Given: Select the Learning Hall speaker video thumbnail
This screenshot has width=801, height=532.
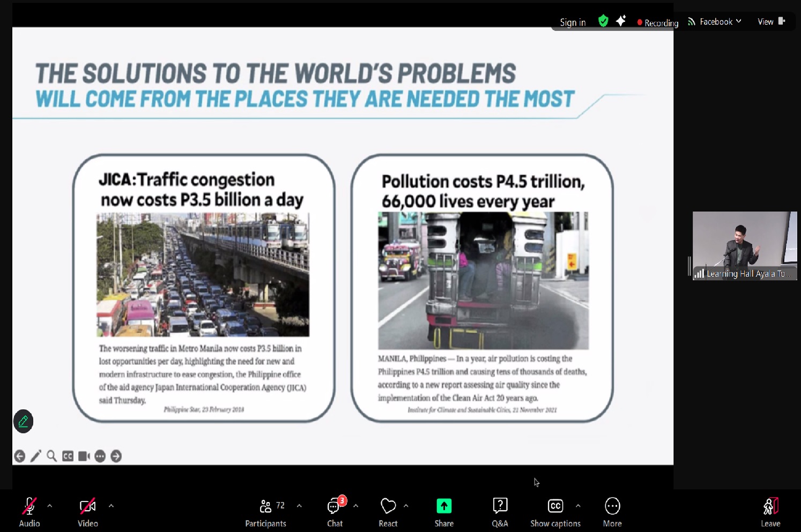Looking at the screenshot, I should pos(744,245).
